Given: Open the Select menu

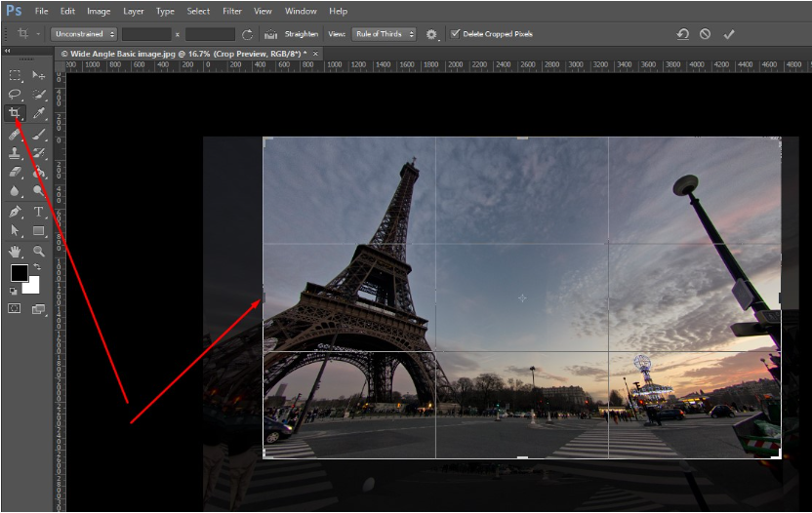Looking at the screenshot, I should pos(198,11).
